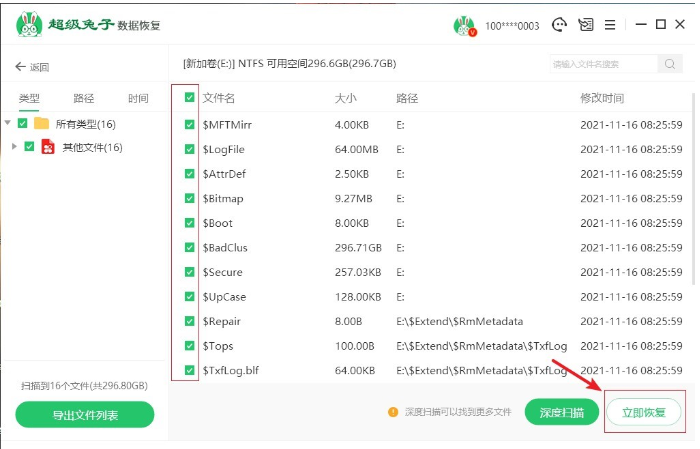Open the customer service headset icon
The width and height of the screenshot is (700, 449).
[559, 24]
